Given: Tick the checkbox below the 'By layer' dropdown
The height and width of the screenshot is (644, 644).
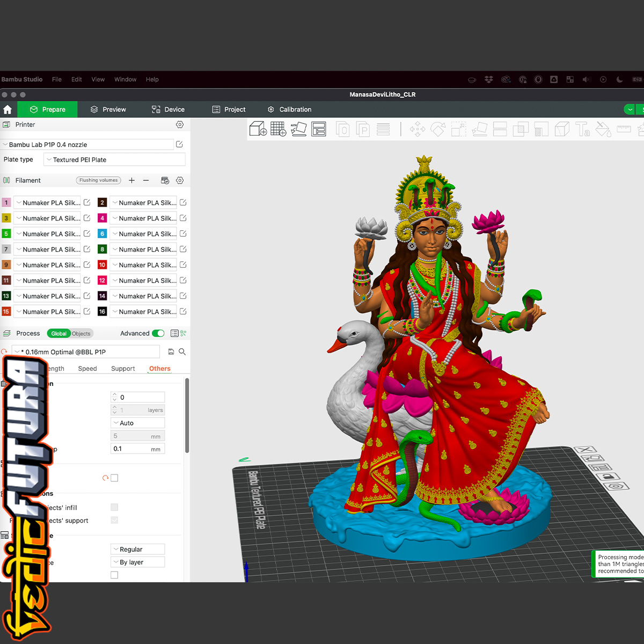Looking at the screenshot, I should coord(114,575).
